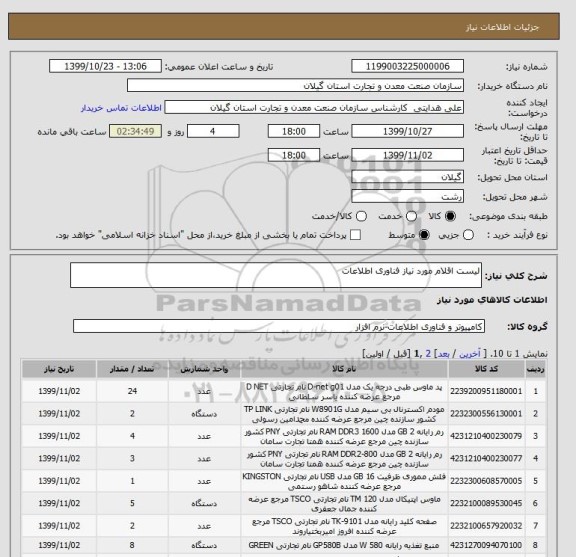576x557 pixels.
Task: Open page 2 of the items list
Action: pyautogui.click(x=428, y=354)
